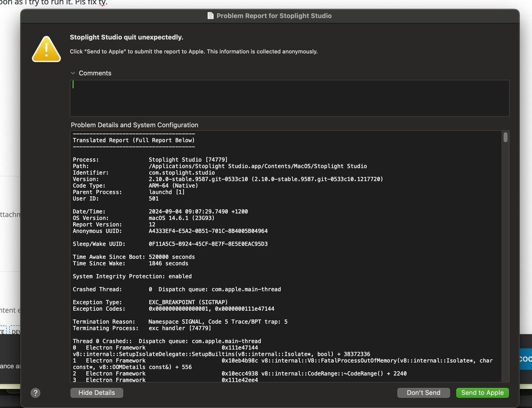Screen dimensions: 532x408
Task: Click the Parent Process value 'launchd [1]'
Action: (x=167, y=192)
